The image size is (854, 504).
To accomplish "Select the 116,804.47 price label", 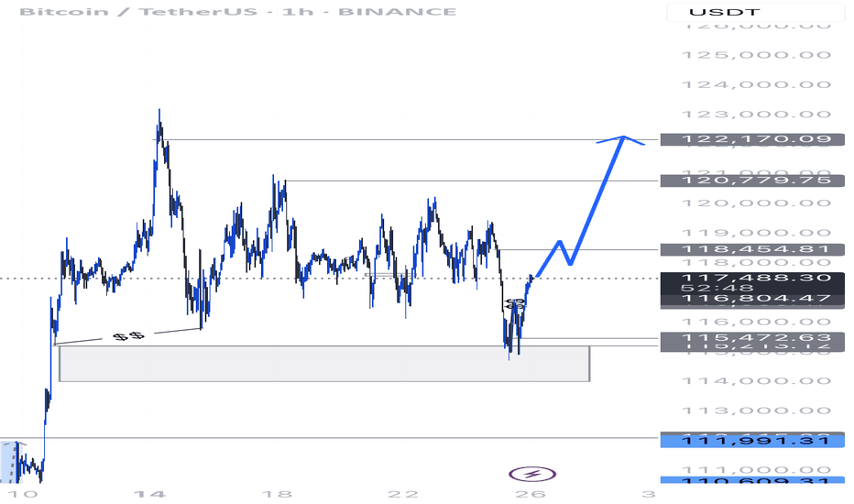I will [746, 299].
